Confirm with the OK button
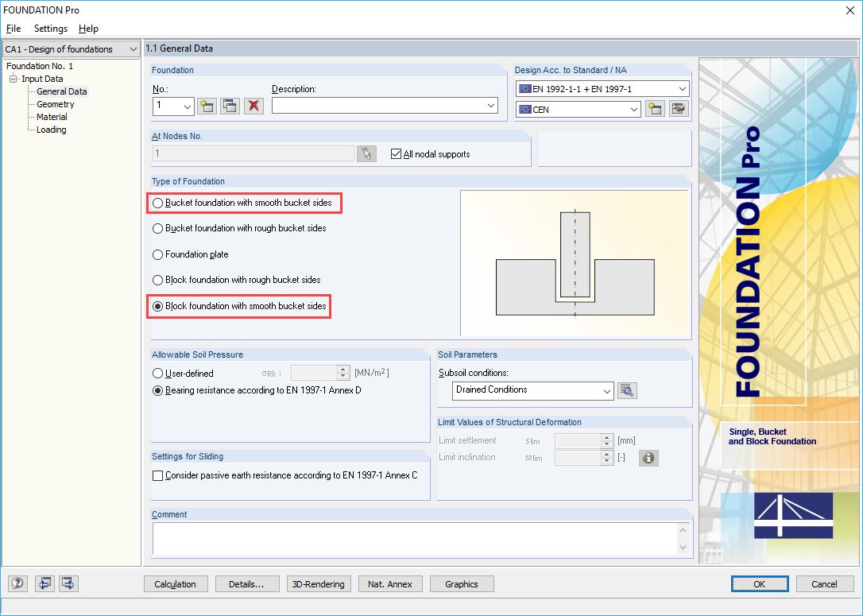The image size is (863, 616). click(x=760, y=583)
